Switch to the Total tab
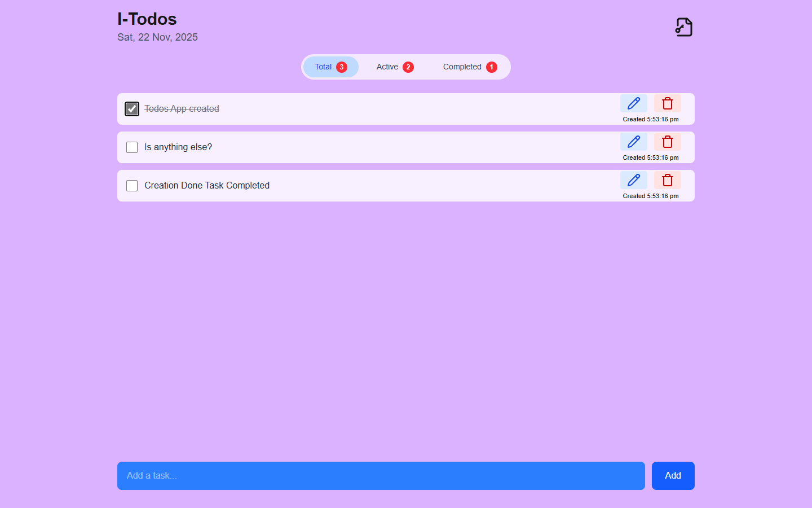This screenshot has height=508, width=812. click(330, 67)
